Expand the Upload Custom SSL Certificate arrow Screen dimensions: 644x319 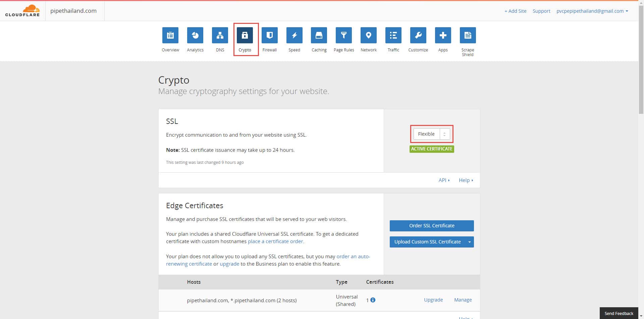tap(470, 242)
